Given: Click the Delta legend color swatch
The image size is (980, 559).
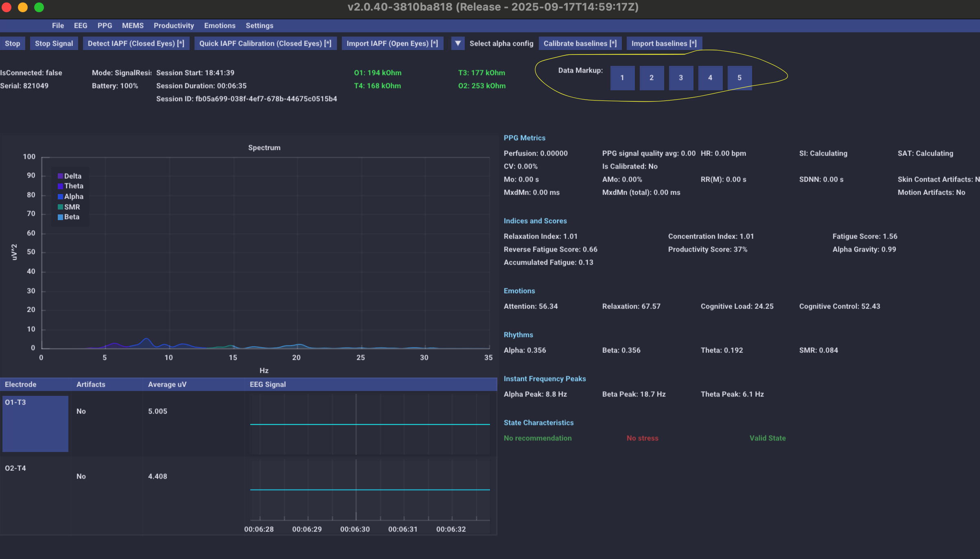Looking at the screenshot, I should [x=60, y=176].
